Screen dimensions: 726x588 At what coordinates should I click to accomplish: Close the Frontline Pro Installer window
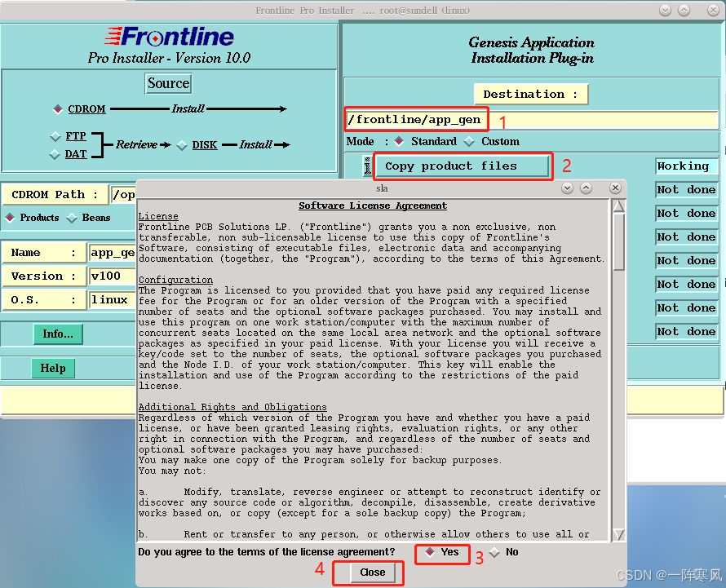[x=713, y=10]
